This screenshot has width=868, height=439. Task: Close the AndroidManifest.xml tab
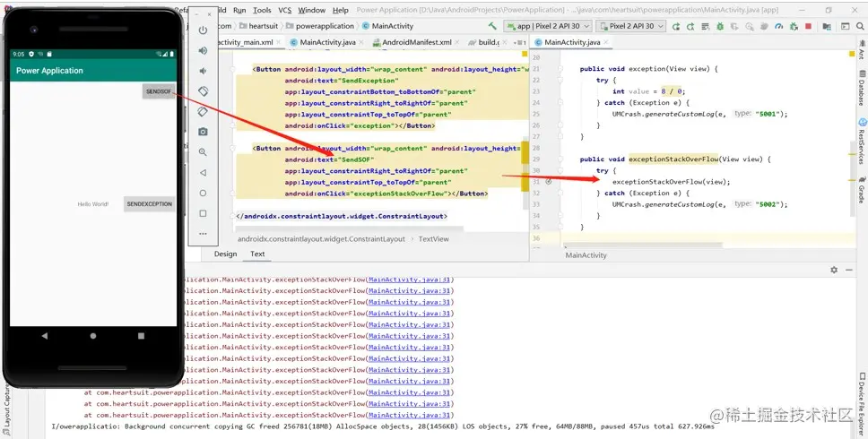(456, 43)
